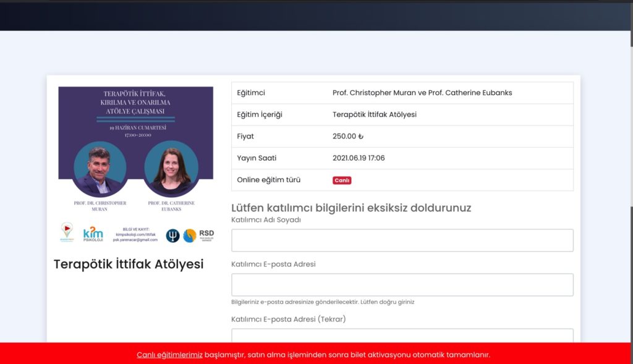Screen dimensions: 633x364
Task: Click the Terapötik İttifak Atölyesi heading
Action: pos(129,265)
